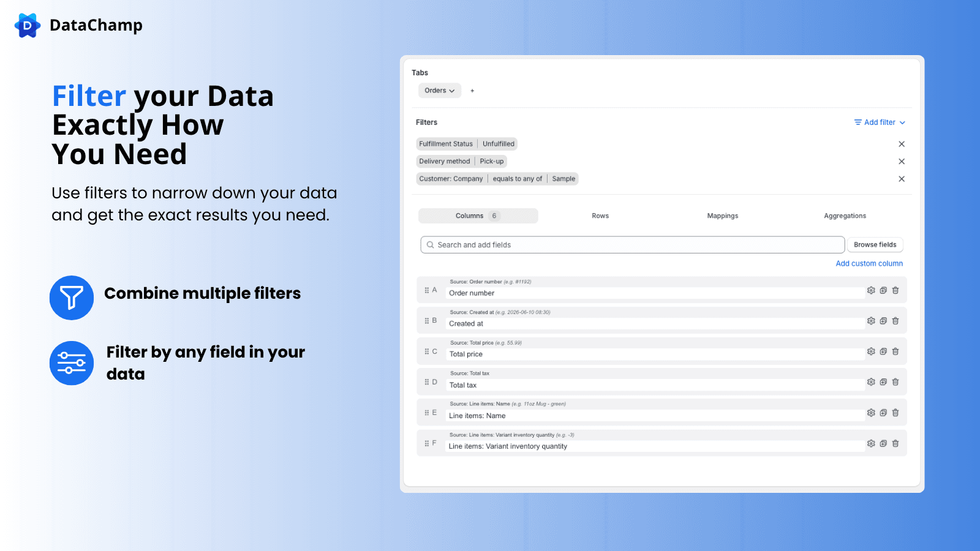980x551 pixels.
Task: Remove the Customer: Company filter
Action: coord(902,179)
